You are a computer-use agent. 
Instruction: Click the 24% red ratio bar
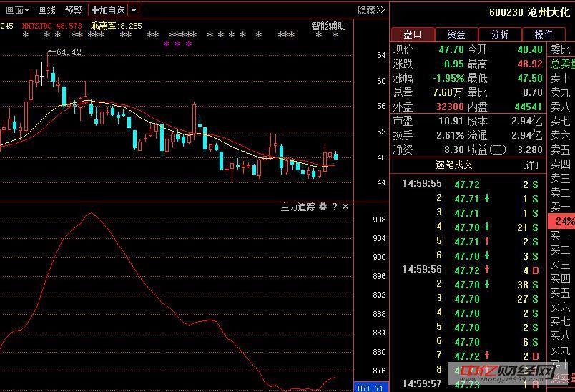561,221
